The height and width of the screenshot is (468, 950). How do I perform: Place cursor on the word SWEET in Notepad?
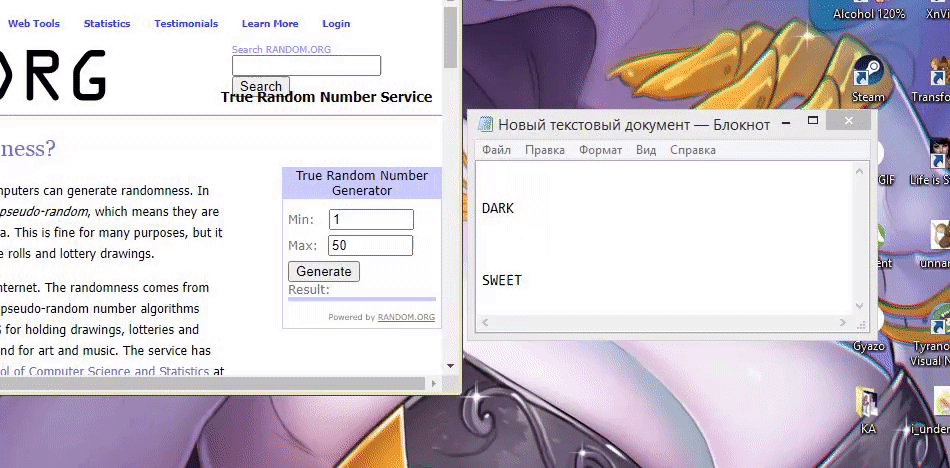[502, 280]
